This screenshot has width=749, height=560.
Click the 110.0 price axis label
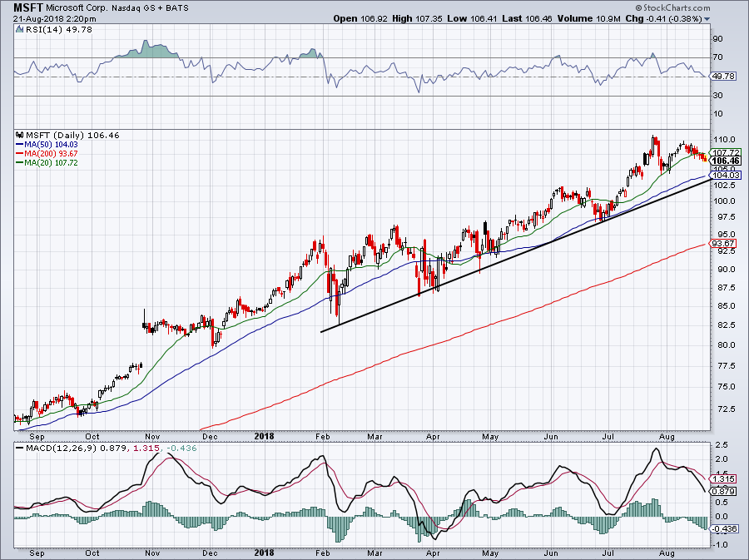724,140
